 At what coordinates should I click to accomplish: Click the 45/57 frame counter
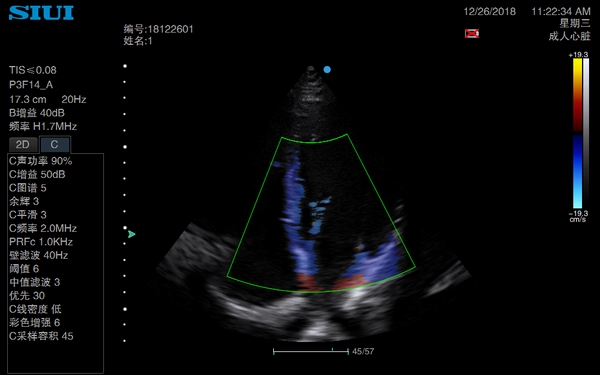click(x=363, y=351)
